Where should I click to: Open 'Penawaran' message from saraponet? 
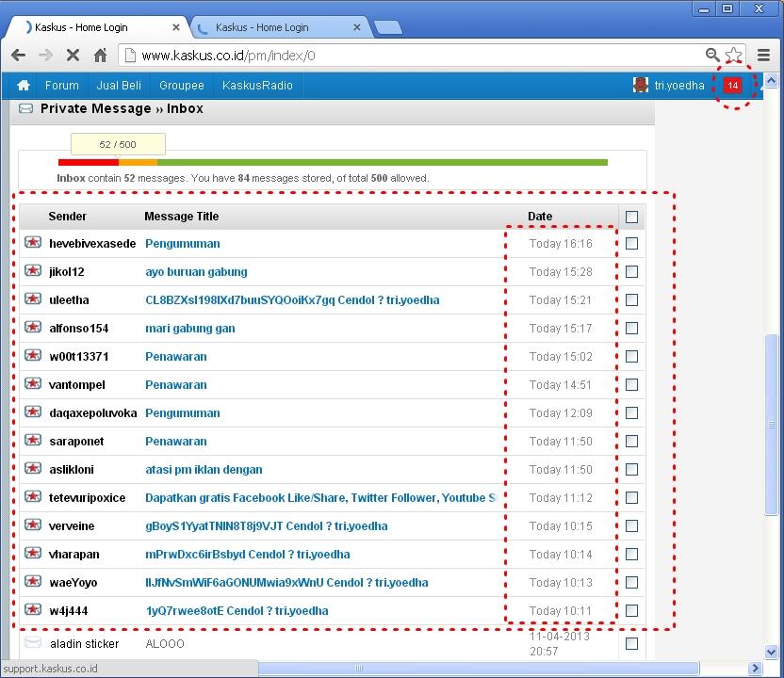[176, 442]
